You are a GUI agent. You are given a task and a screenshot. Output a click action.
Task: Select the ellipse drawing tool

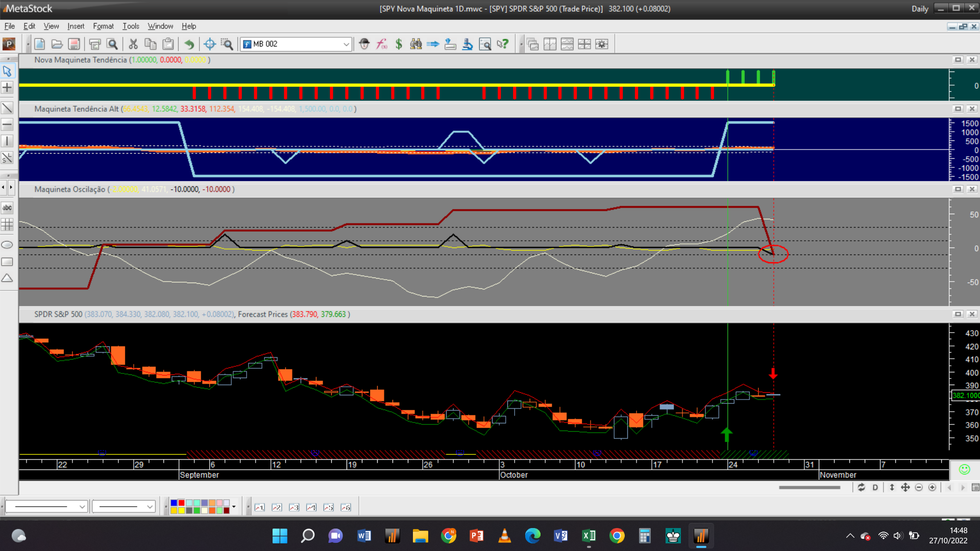coord(7,245)
